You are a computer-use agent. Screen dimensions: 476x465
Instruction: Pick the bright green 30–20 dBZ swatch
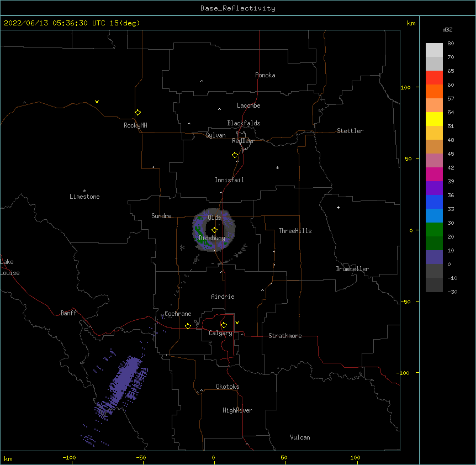[434, 230]
